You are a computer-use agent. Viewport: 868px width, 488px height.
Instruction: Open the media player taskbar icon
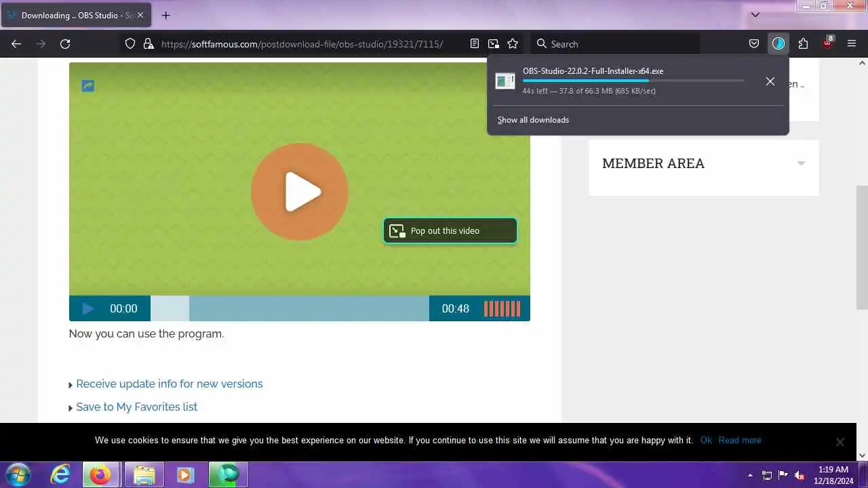(x=185, y=474)
